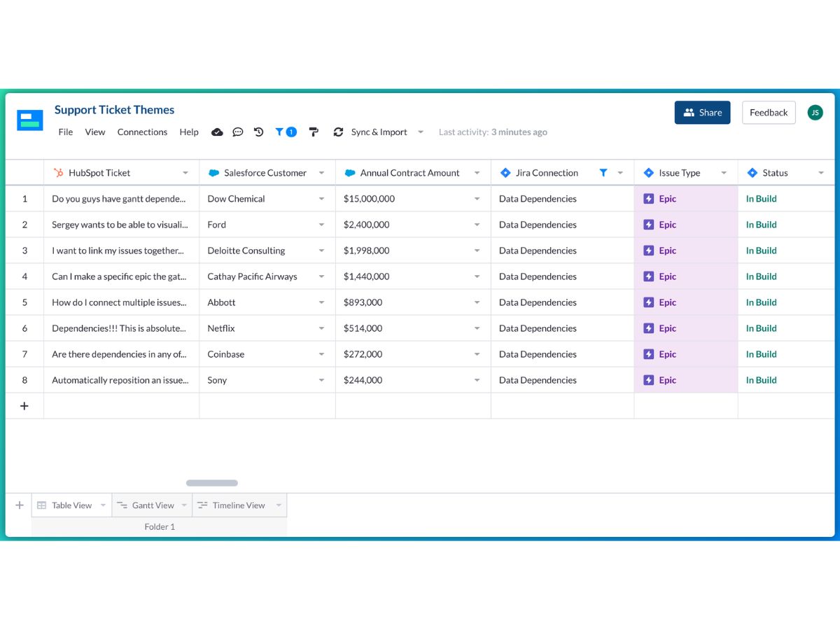The height and width of the screenshot is (630, 840).
Task: Add a new row with plus icon
Action: [x=24, y=406]
